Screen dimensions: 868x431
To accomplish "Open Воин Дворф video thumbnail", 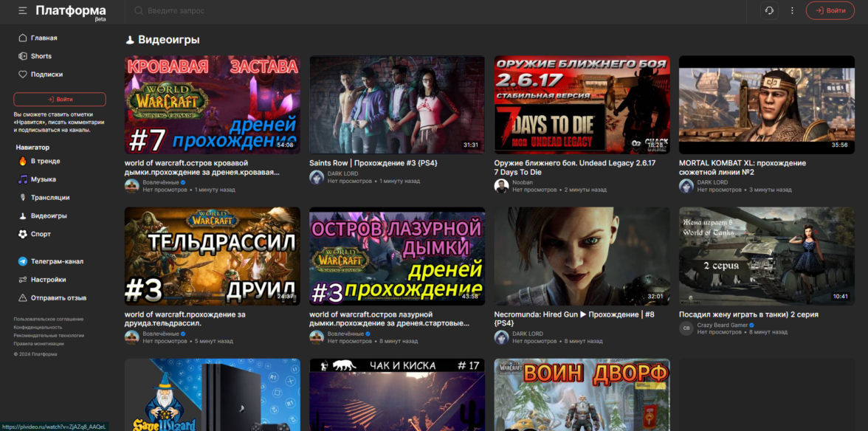I will point(582,395).
